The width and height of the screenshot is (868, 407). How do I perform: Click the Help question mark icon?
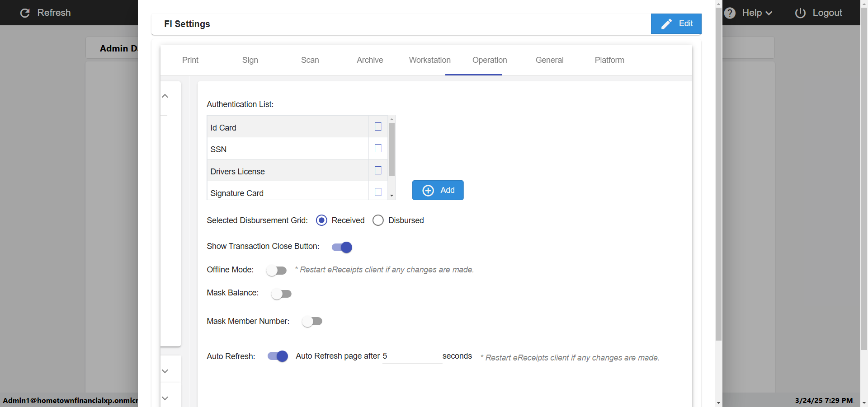pos(730,13)
